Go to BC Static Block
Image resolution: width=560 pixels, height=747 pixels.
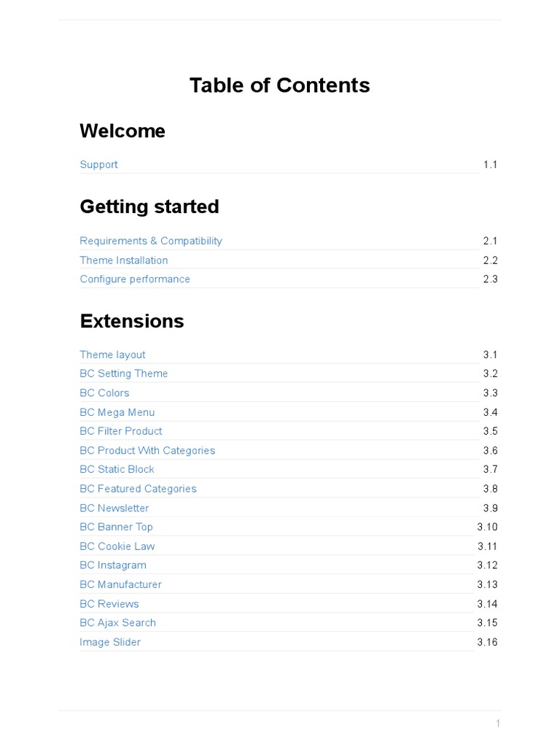pyautogui.click(x=117, y=469)
